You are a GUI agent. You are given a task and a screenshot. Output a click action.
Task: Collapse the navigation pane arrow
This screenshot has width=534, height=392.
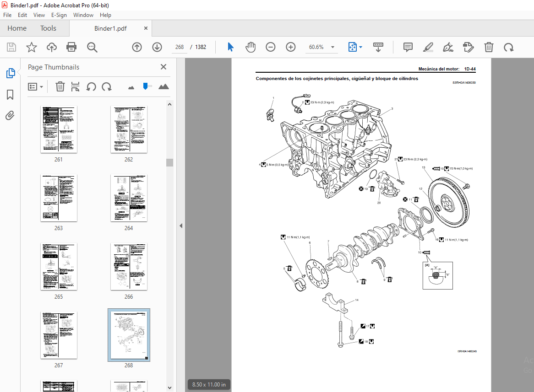pos(181,226)
